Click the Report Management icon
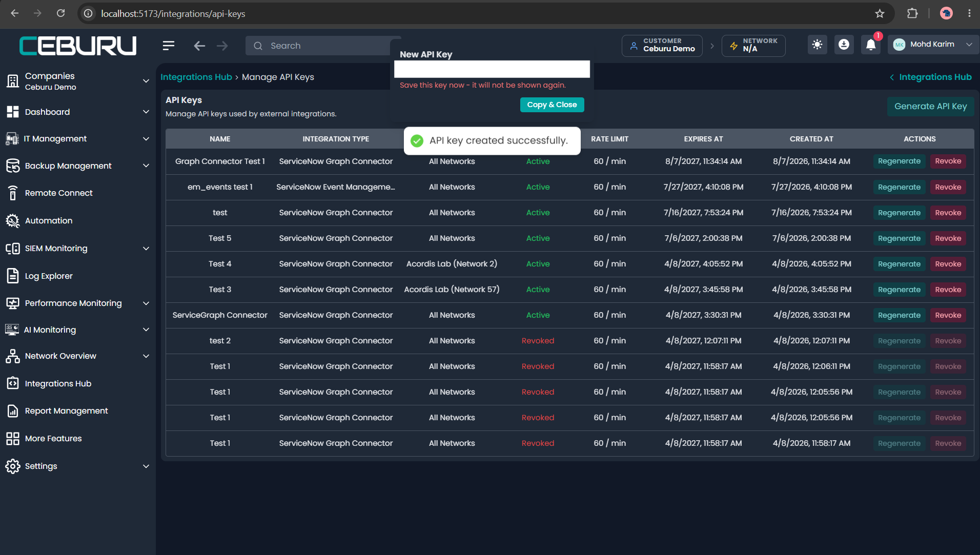Screen dimensions: 980x555 (13, 411)
